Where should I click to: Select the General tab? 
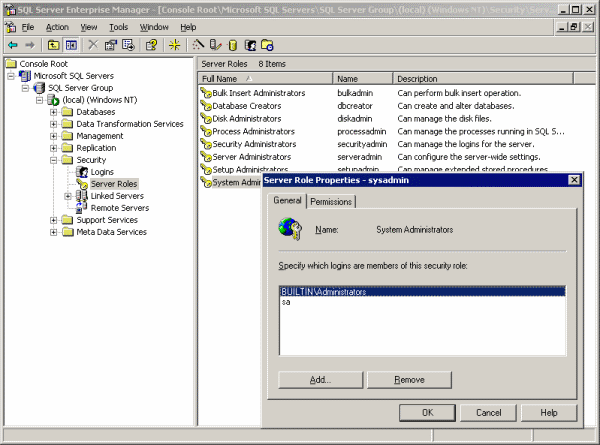click(287, 200)
